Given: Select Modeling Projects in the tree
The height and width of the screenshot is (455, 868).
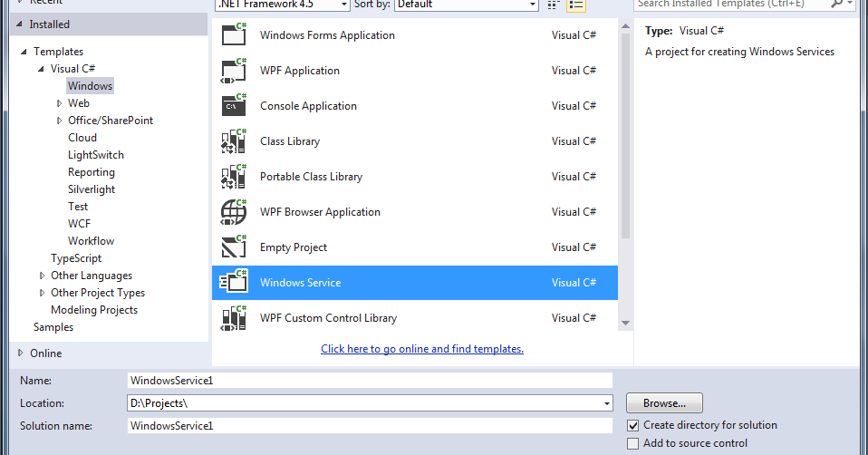Looking at the screenshot, I should [94, 309].
